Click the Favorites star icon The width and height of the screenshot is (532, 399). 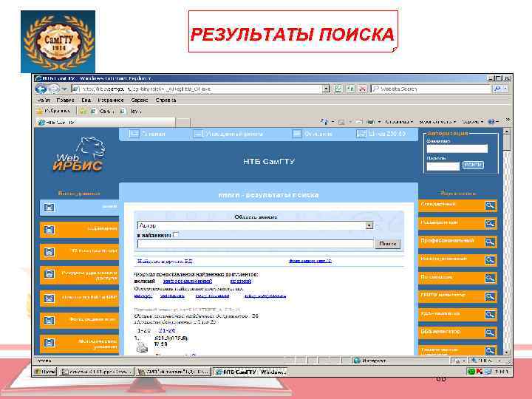(x=40, y=111)
